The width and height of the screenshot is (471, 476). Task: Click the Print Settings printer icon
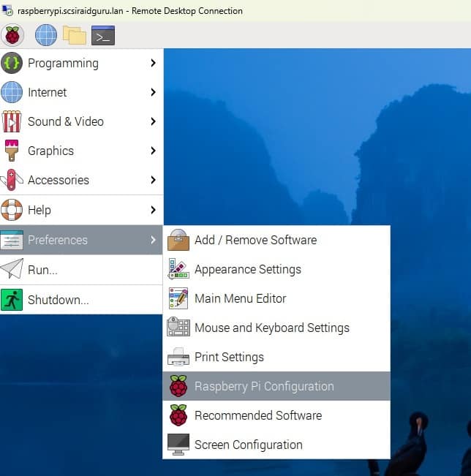(178, 357)
